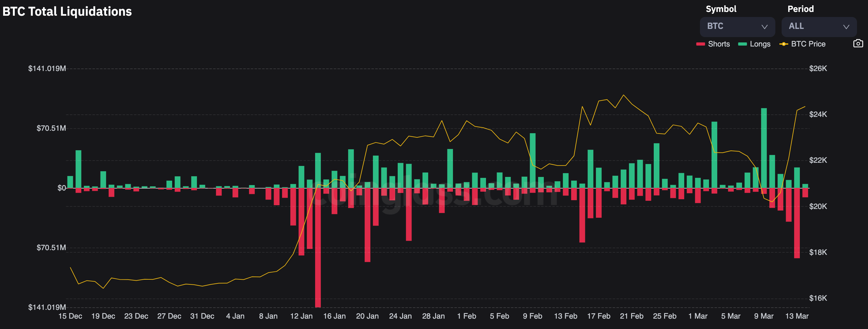The height and width of the screenshot is (329, 868).
Task: Click the $0 label on liquidations axis
Action: [x=61, y=188]
